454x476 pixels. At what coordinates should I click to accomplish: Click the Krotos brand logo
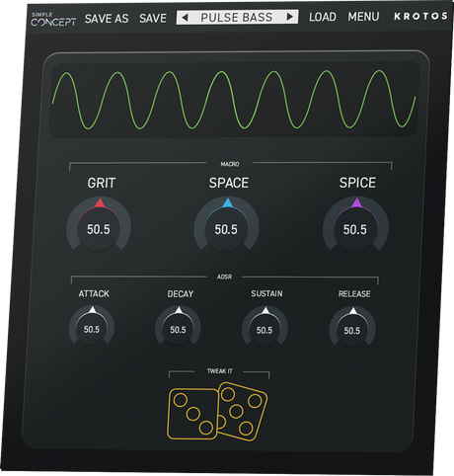[420, 16]
